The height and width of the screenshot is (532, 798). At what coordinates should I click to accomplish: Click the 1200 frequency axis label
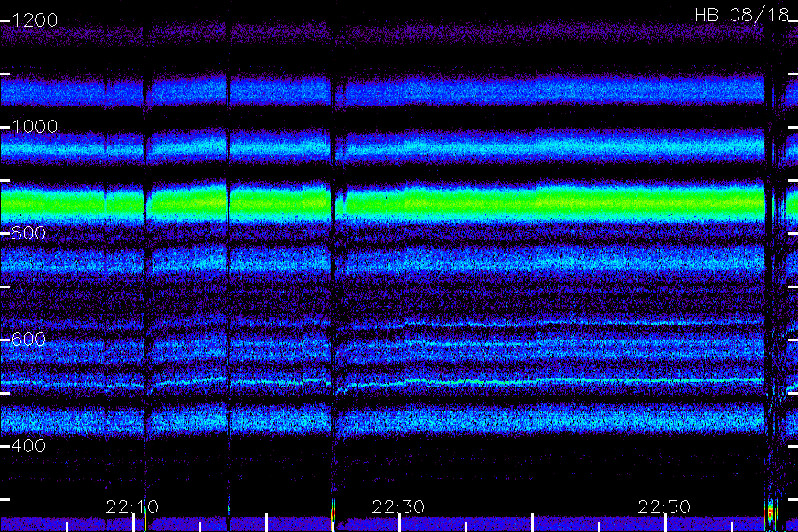pyautogui.click(x=35, y=20)
